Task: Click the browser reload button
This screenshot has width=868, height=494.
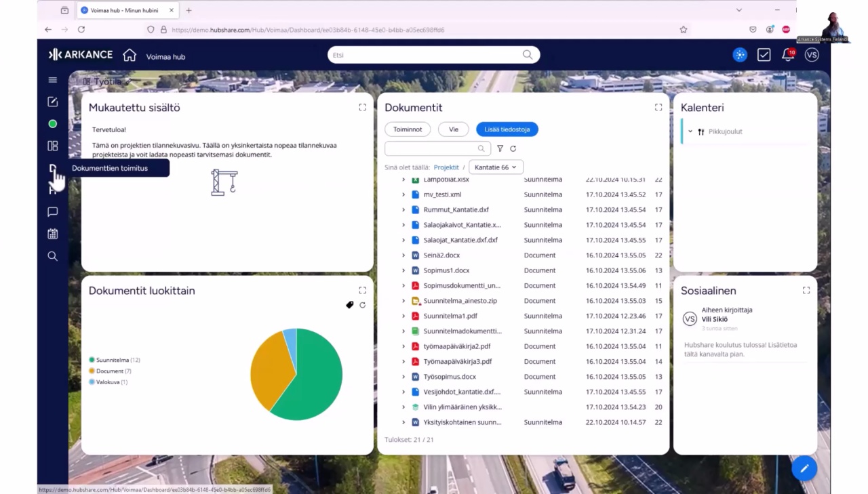Action: [81, 29]
